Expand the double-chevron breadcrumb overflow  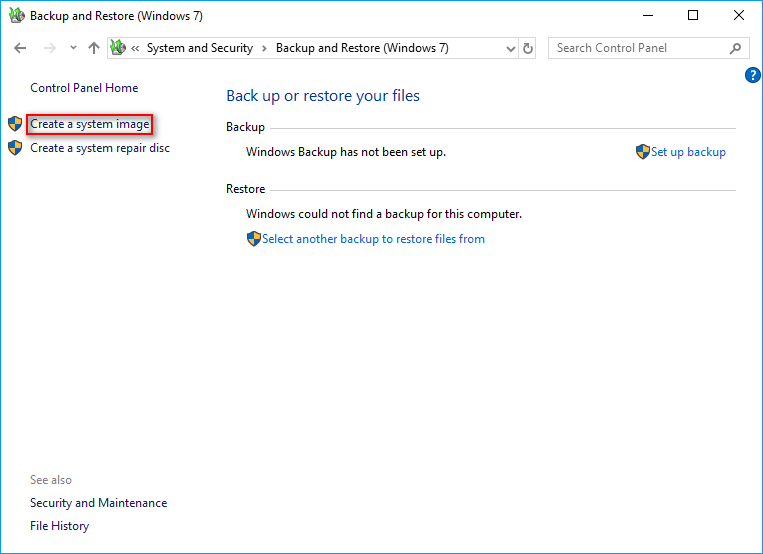tap(135, 48)
